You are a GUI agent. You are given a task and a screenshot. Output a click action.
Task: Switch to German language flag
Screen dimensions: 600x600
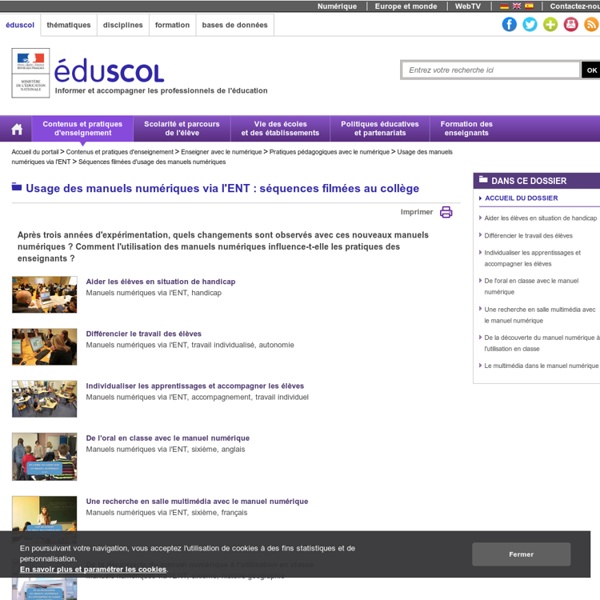[x=505, y=6]
